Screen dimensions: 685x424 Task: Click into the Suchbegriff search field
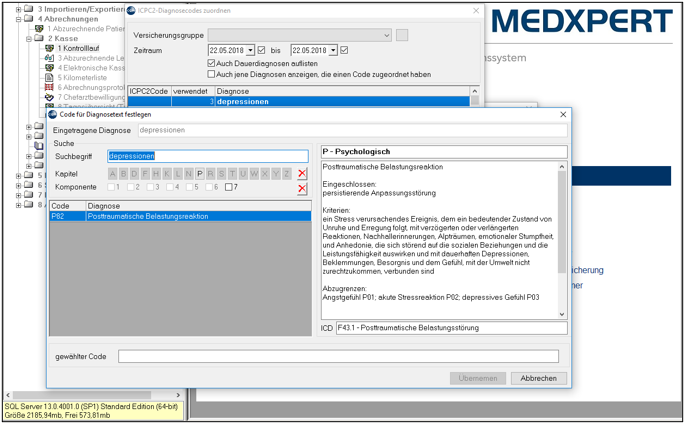pos(208,156)
